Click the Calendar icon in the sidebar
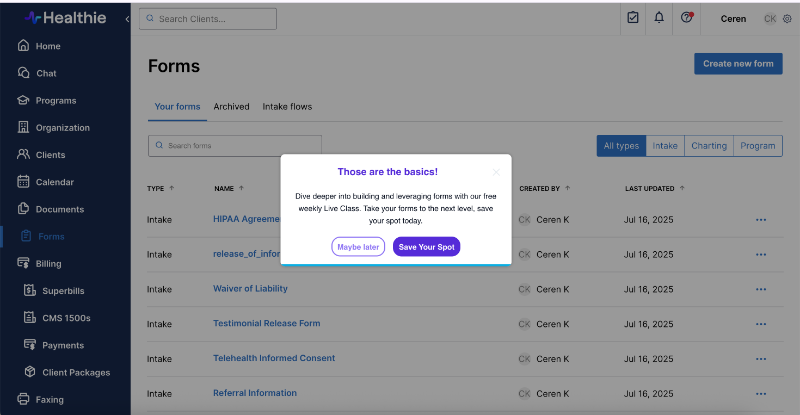The image size is (800, 415). [x=23, y=181]
